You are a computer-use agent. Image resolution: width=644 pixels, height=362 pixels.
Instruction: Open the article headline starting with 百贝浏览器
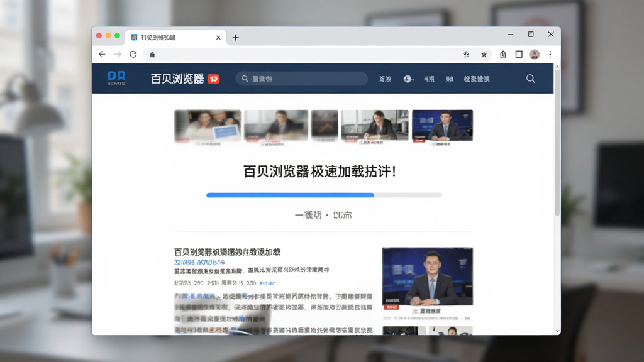tap(227, 251)
